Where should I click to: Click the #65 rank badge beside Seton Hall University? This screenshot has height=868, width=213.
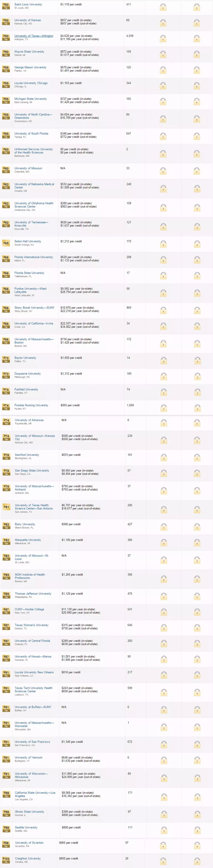[6, 243]
